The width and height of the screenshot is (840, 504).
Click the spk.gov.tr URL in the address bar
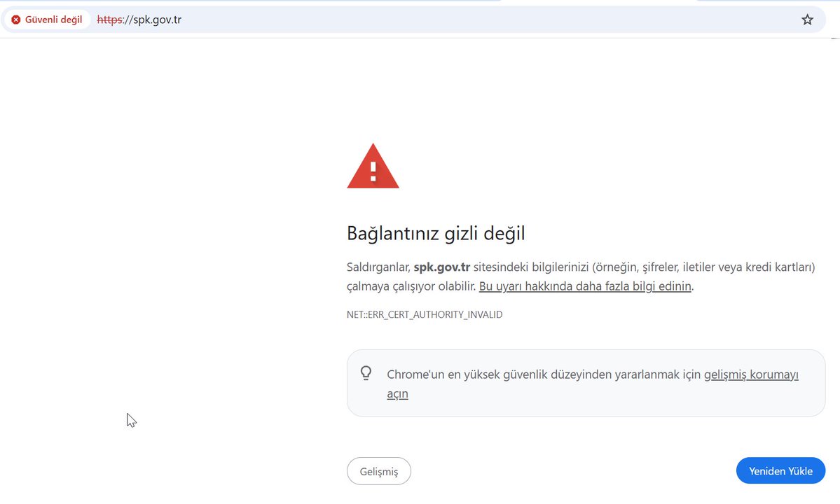click(139, 20)
